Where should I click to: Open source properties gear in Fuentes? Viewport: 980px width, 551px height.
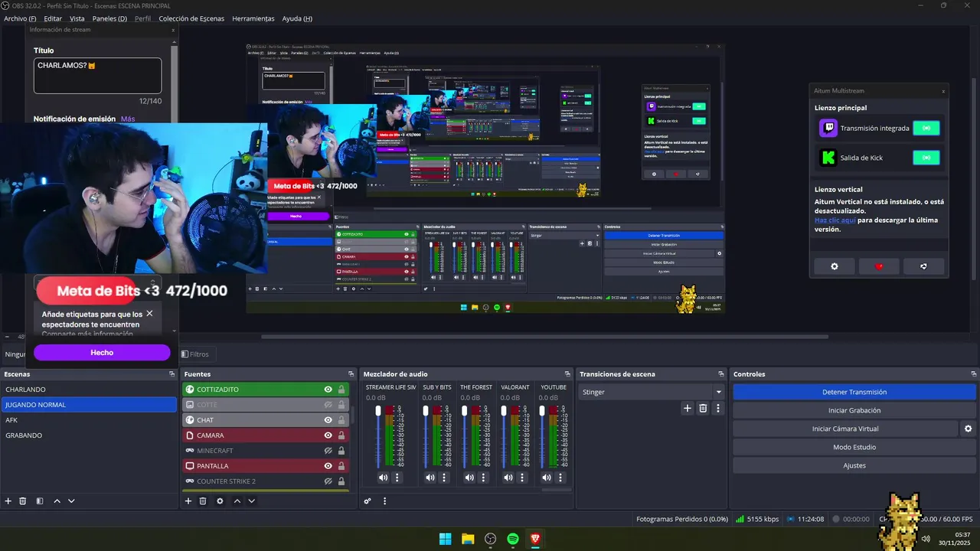pos(220,501)
